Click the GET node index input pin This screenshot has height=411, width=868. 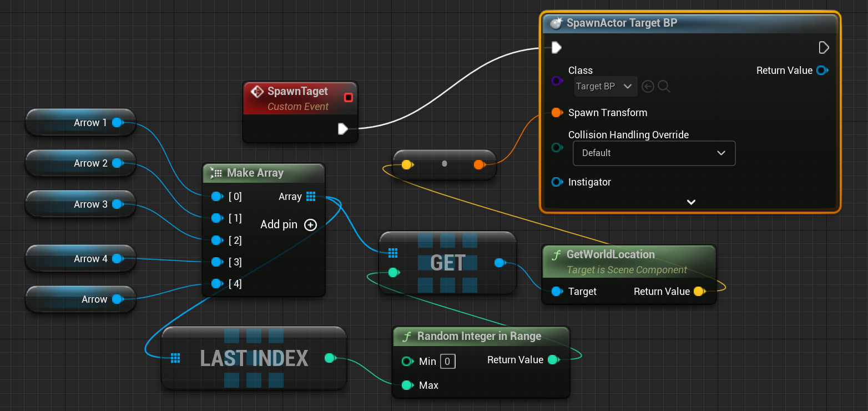click(393, 272)
